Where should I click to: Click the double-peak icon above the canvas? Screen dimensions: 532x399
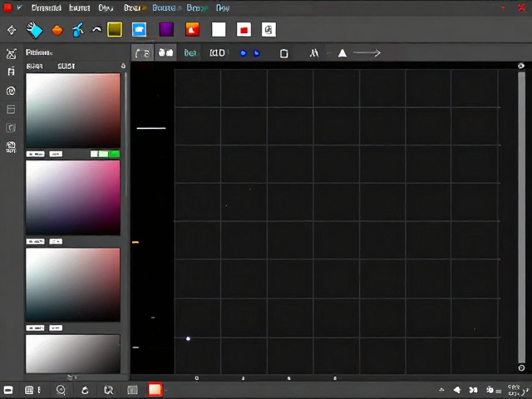coord(314,53)
